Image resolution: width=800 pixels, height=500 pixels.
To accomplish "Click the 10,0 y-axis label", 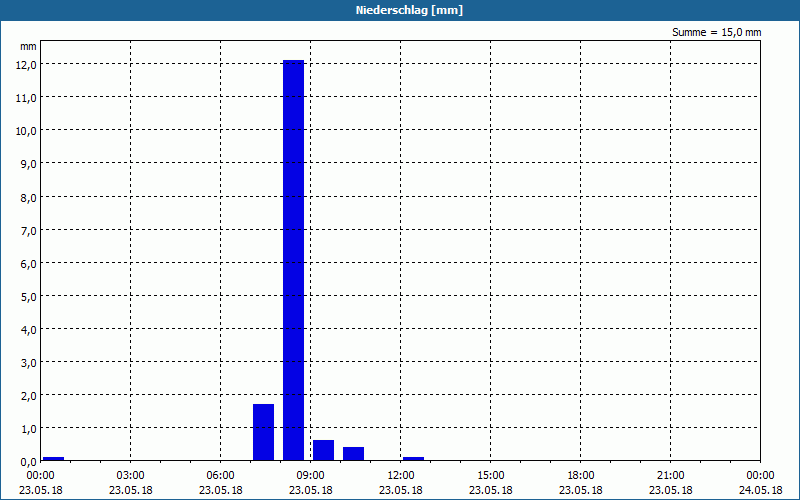I will (x=26, y=131).
